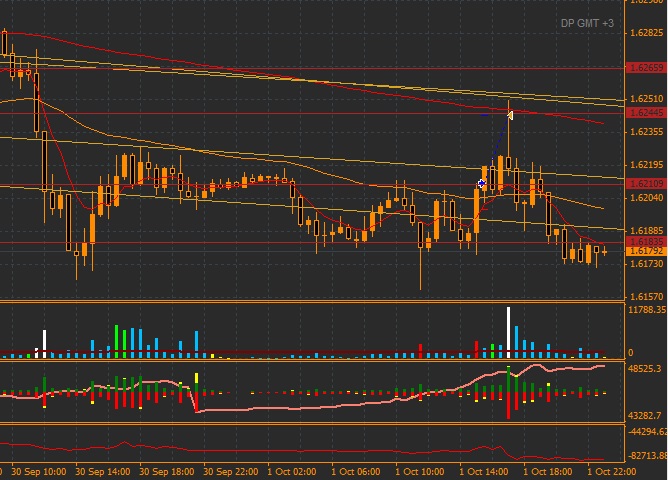Viewport: 668px width, 480px height.
Task: Click the -82713.88 indicator scale value
Action: pos(648,456)
